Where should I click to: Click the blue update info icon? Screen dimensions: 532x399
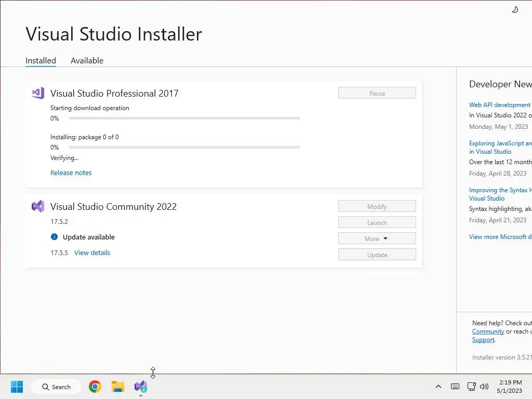54,237
